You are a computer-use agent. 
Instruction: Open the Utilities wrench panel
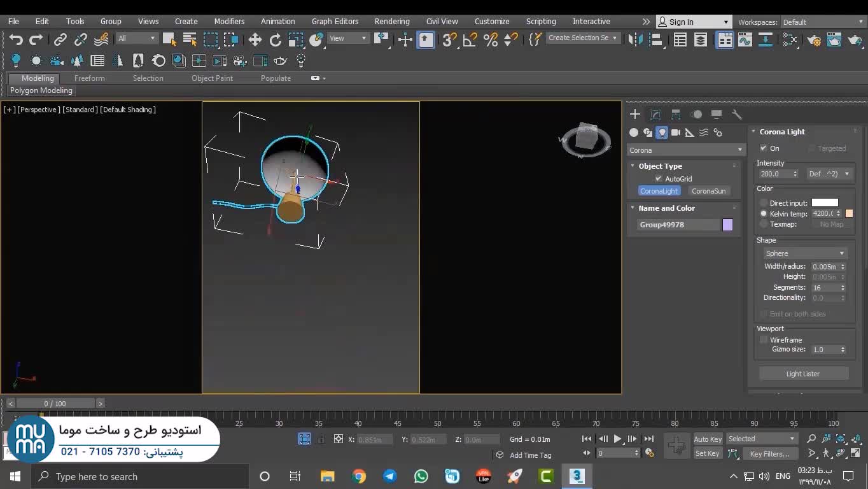point(737,115)
